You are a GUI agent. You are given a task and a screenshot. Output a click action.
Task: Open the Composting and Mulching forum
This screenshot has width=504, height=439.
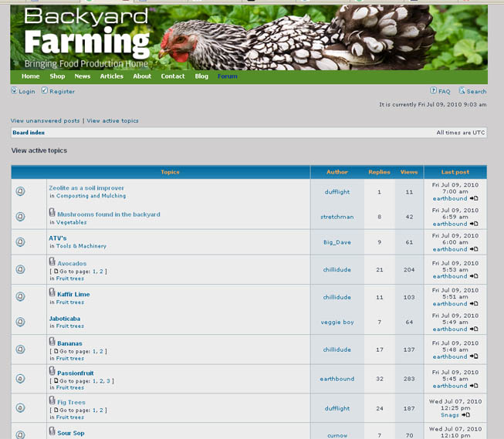[91, 196]
